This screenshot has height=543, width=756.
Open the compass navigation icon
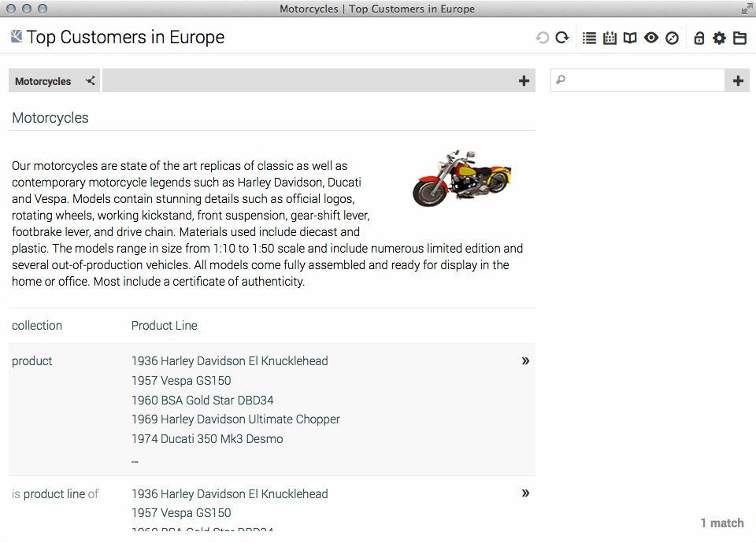point(672,38)
